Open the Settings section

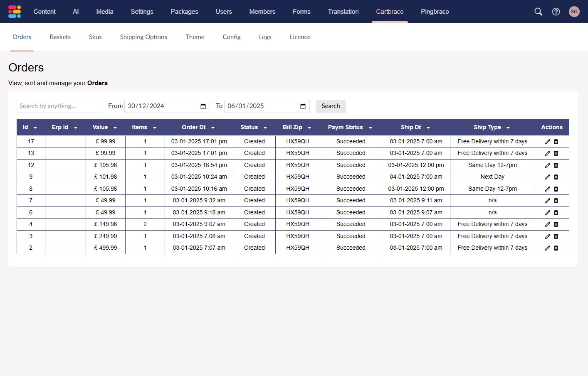(142, 12)
